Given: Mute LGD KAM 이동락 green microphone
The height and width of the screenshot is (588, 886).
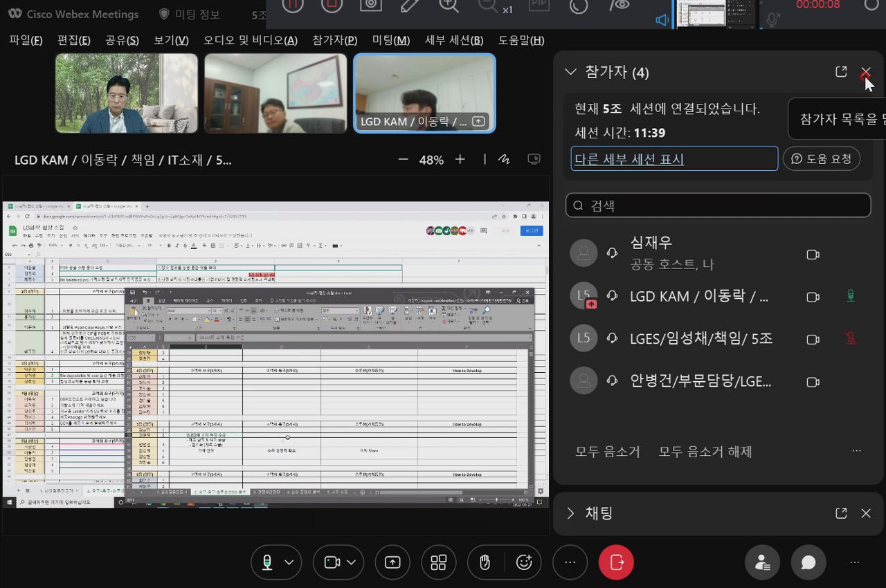Looking at the screenshot, I should pos(851,296).
